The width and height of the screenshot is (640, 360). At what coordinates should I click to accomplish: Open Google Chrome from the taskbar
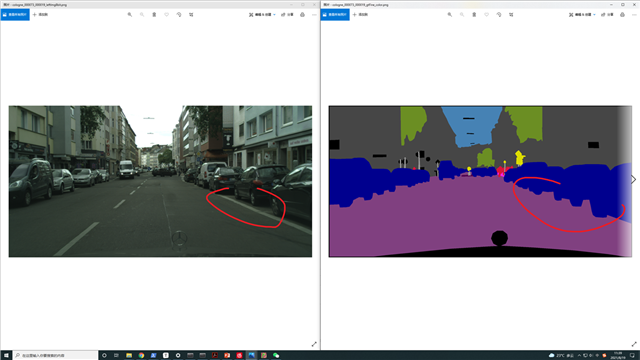pos(141,356)
